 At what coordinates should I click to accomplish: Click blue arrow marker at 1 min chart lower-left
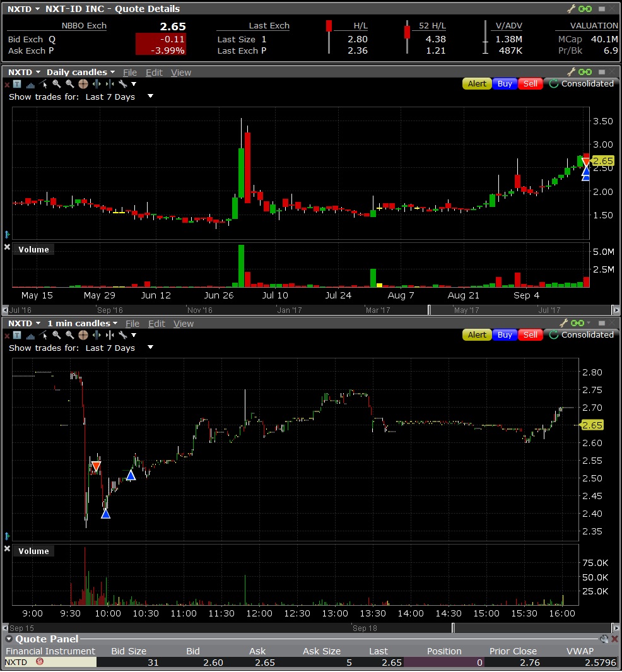(x=8, y=536)
